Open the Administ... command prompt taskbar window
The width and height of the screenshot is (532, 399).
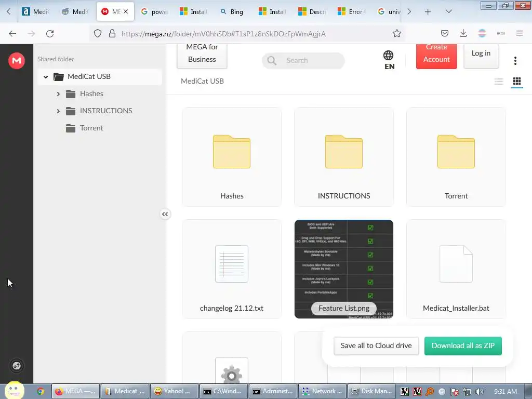(x=273, y=391)
